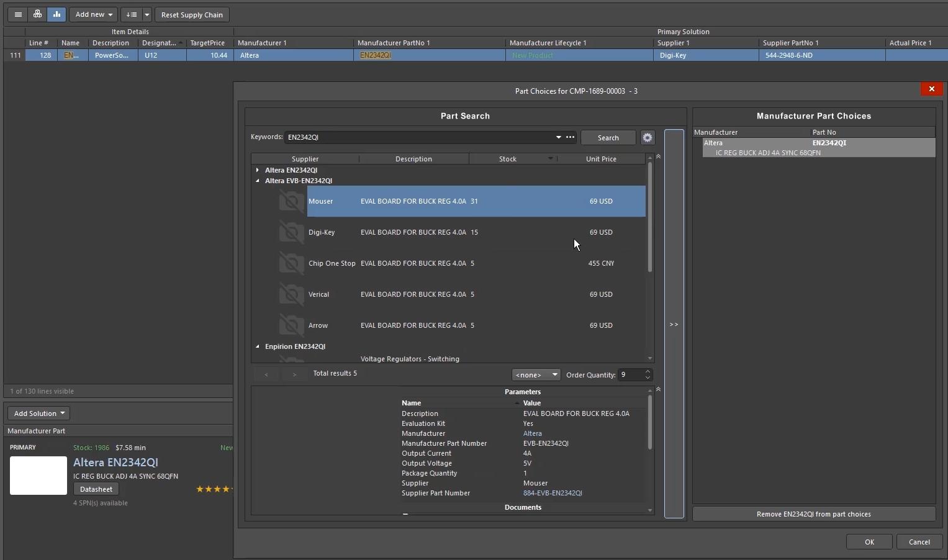Viewport: 948px width, 560px height.
Task: Select the Mouser supplier row
Action: pyautogui.click(x=476, y=201)
